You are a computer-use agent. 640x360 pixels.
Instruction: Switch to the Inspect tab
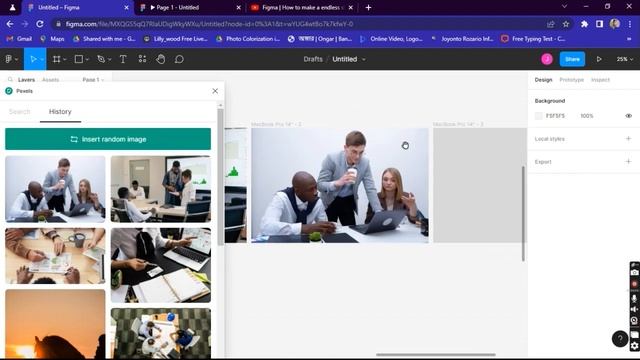[x=600, y=80]
